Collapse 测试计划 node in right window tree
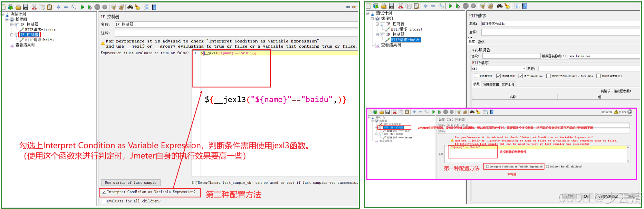This screenshot has height=209, width=644. 367,13
